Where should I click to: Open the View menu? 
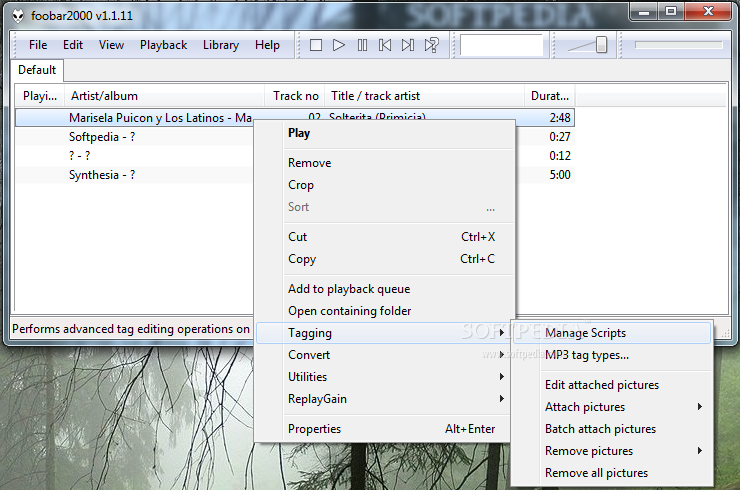tap(111, 45)
